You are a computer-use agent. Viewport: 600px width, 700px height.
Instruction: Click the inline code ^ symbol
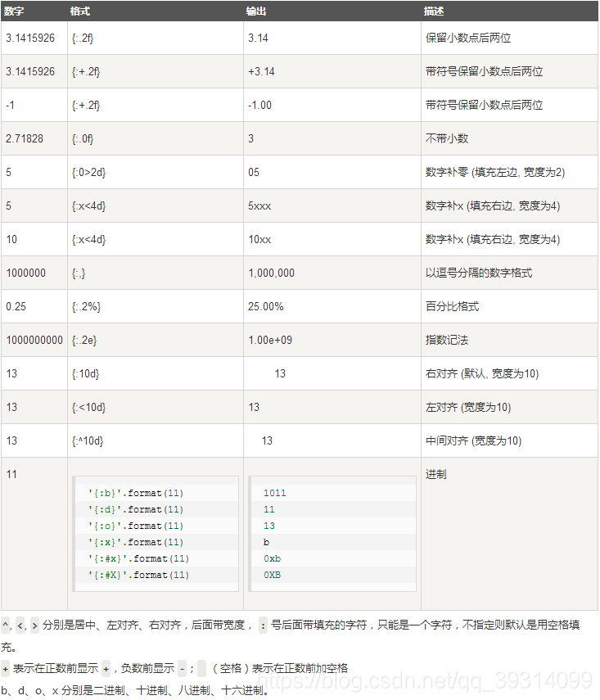6,625
